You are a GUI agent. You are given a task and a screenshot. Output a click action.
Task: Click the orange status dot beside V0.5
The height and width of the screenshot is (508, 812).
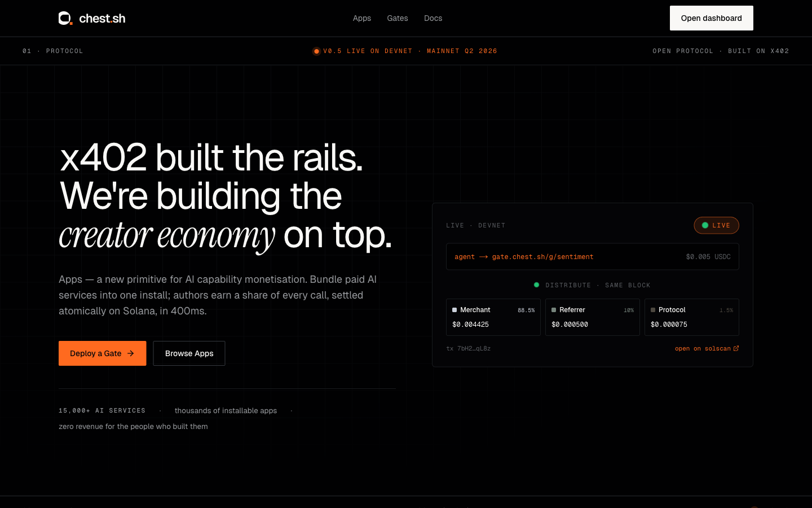point(316,51)
